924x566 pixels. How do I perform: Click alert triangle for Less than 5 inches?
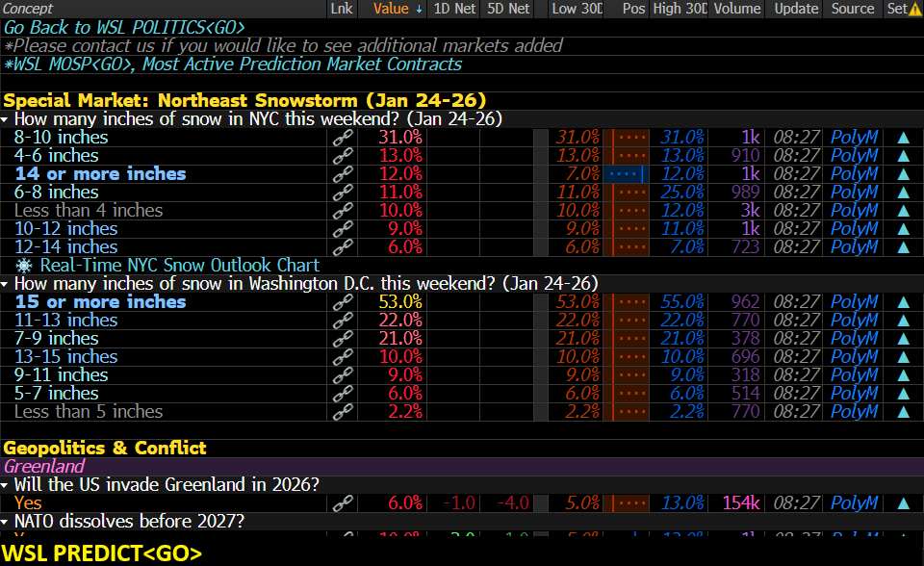(903, 412)
